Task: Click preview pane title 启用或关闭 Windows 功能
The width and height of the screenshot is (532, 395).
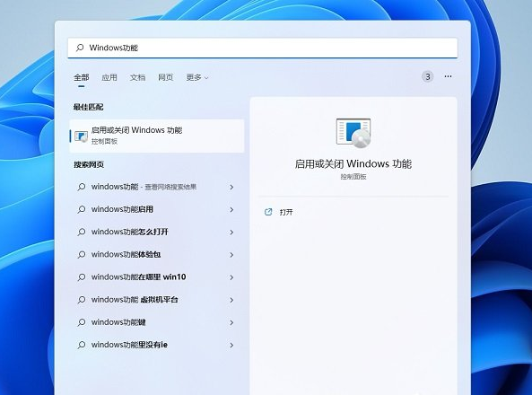Action: click(353, 164)
